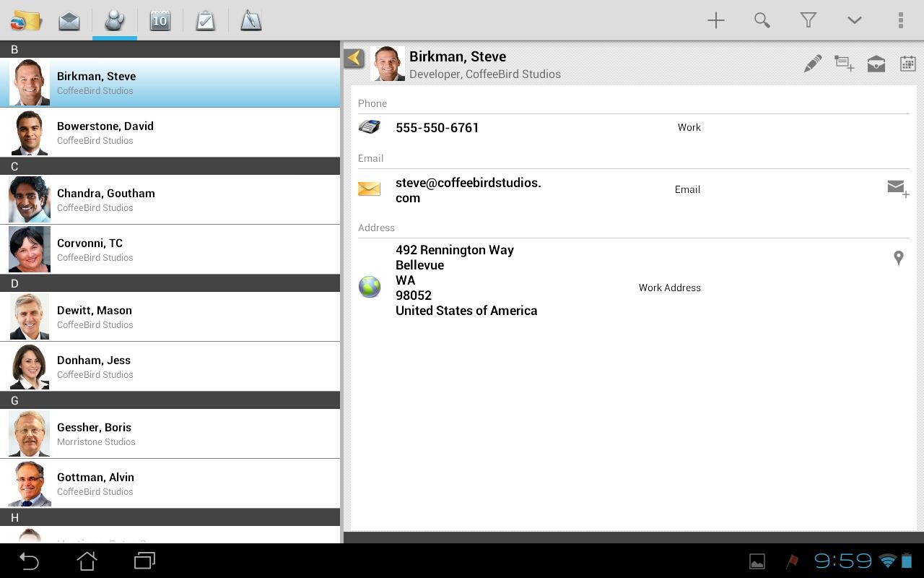Open the Mail tab envelope icon

pyautogui.click(x=69, y=20)
